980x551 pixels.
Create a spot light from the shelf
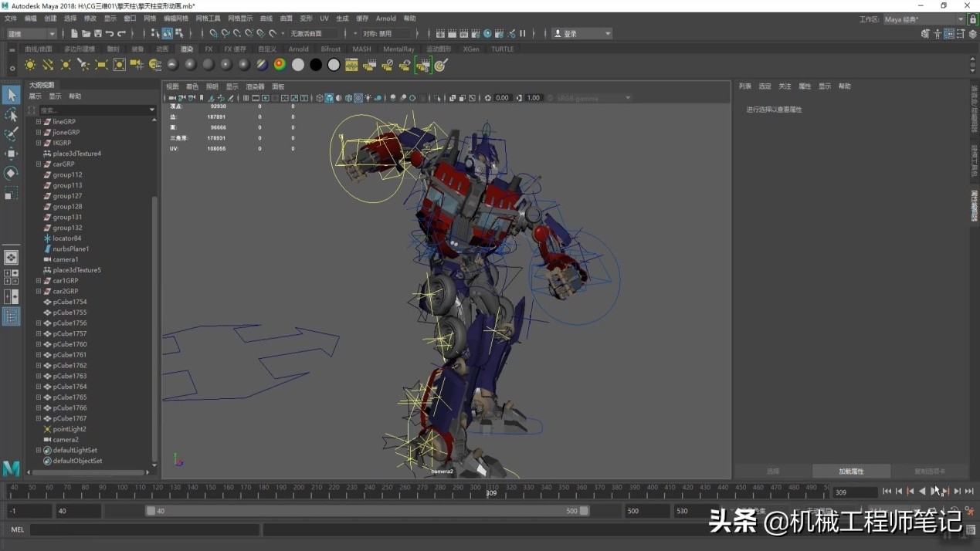pos(83,65)
